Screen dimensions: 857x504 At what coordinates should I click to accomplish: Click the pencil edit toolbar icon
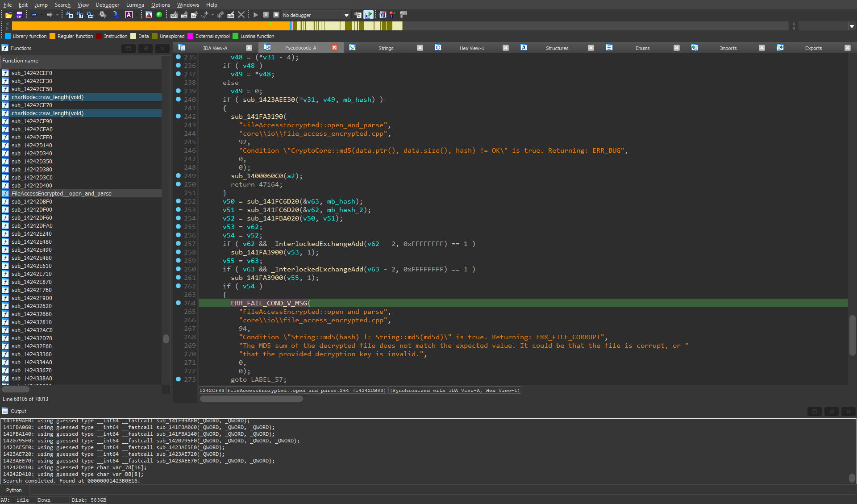[x=231, y=15]
